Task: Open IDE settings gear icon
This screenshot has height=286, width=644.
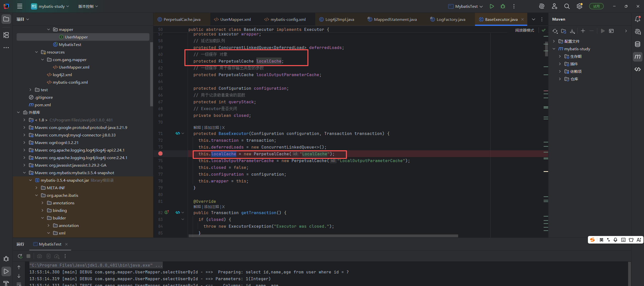Action: click(x=579, y=6)
